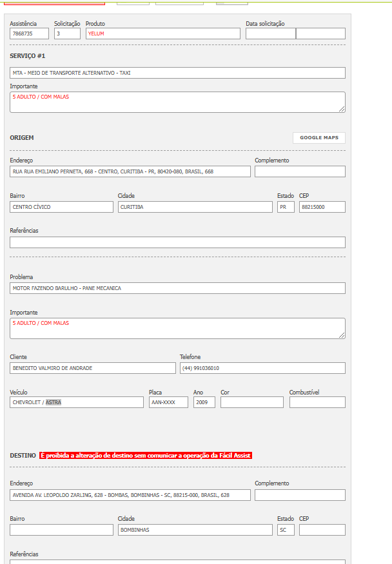The image size is (392, 564).
Task: Focus the service field showing MTA taxi
Action: pos(177,73)
